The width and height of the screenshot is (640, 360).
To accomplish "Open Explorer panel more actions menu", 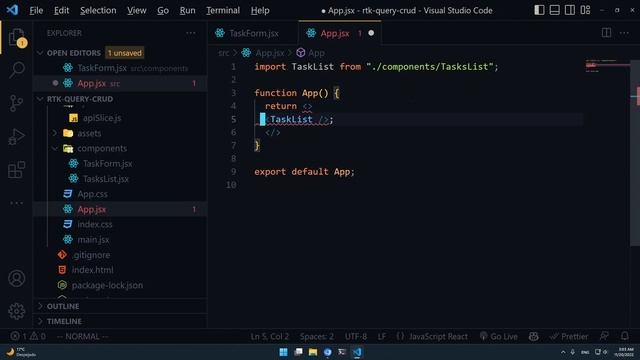I will 191,33.
